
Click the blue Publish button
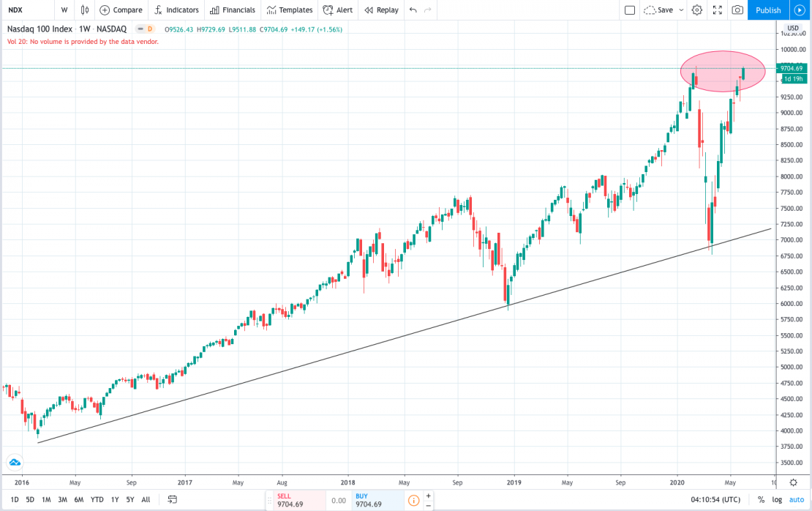(768, 10)
